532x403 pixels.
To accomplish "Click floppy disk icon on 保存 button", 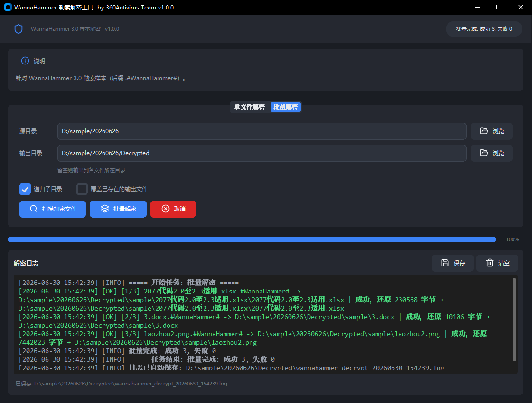I will [445, 263].
